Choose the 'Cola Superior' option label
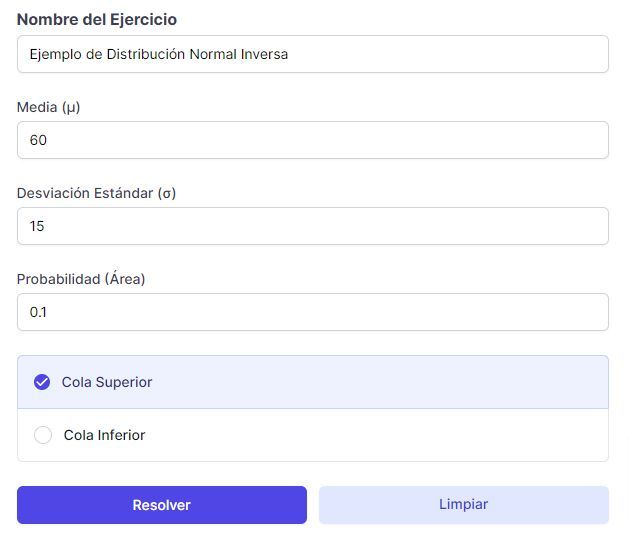Image resolution: width=630 pixels, height=542 pixels. [x=107, y=382]
